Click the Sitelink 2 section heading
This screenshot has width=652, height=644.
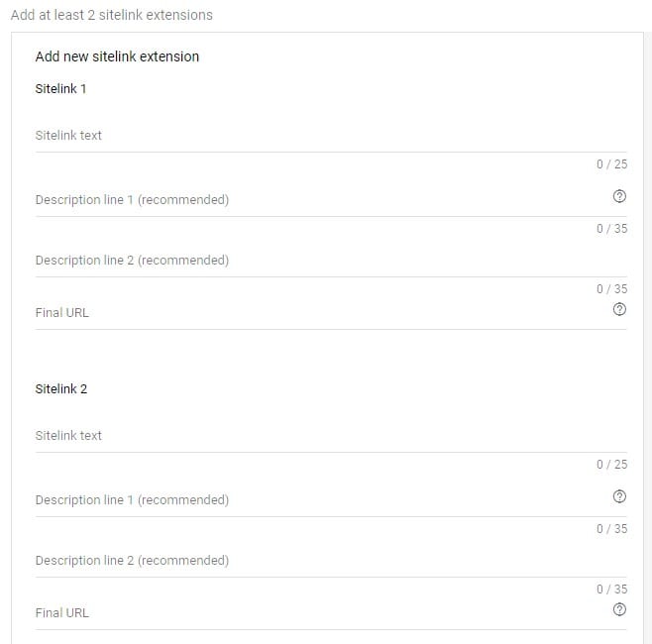(x=61, y=388)
